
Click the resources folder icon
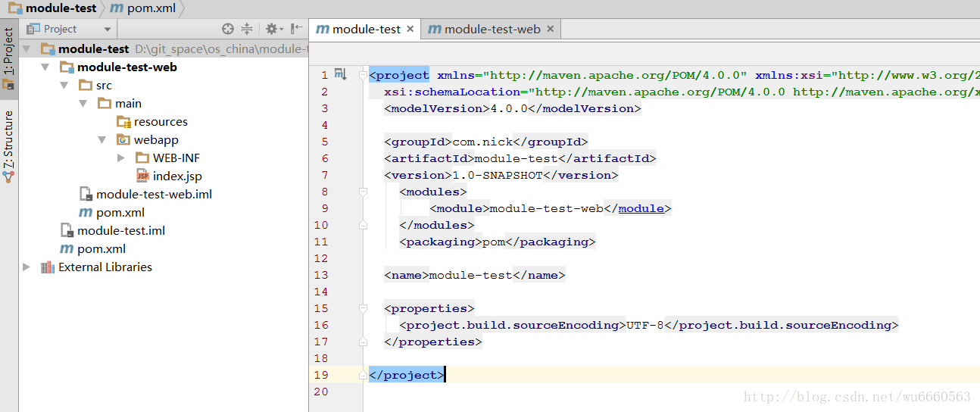point(123,121)
